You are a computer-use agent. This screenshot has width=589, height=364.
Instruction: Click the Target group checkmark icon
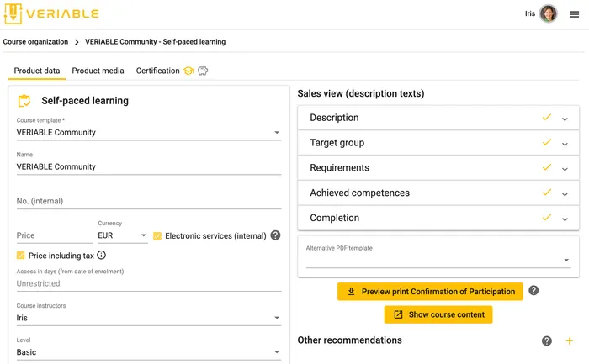[547, 142]
